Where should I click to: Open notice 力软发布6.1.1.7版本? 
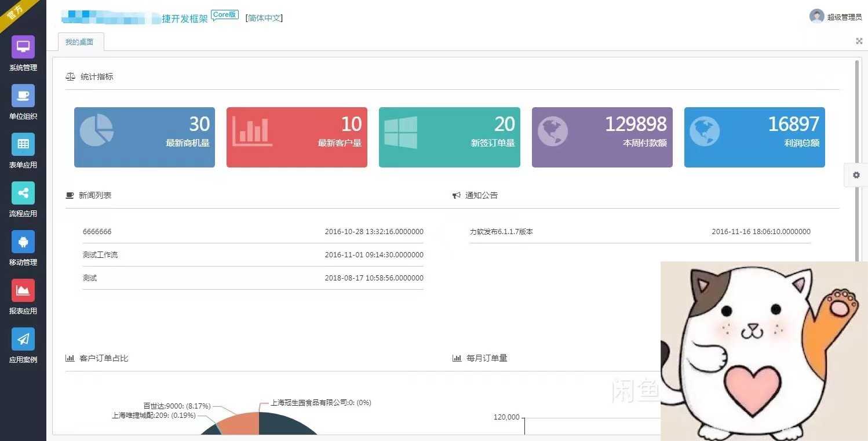pyautogui.click(x=501, y=231)
